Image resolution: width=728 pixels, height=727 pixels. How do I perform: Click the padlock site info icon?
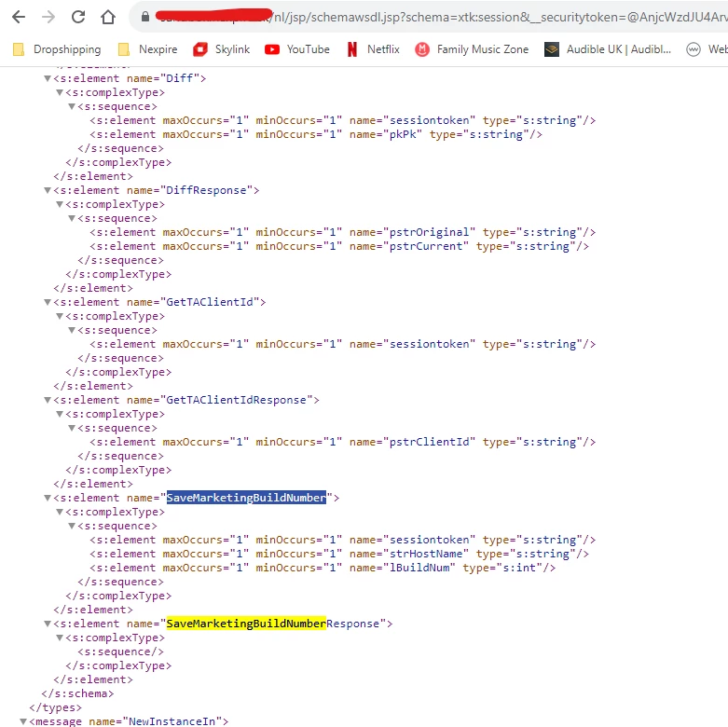coord(145,17)
